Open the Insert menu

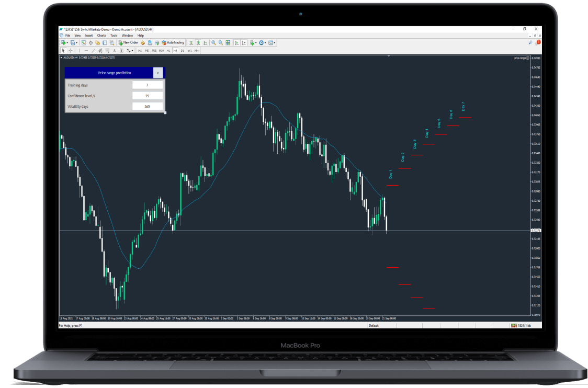(89, 36)
